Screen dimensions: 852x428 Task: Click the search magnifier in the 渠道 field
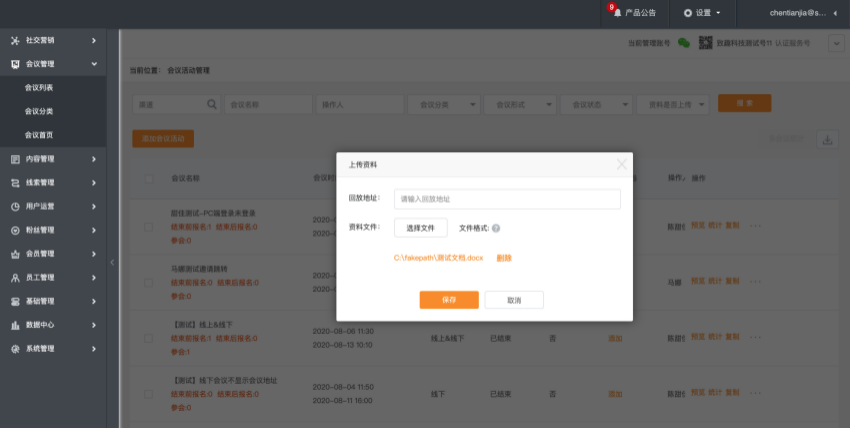pos(212,103)
